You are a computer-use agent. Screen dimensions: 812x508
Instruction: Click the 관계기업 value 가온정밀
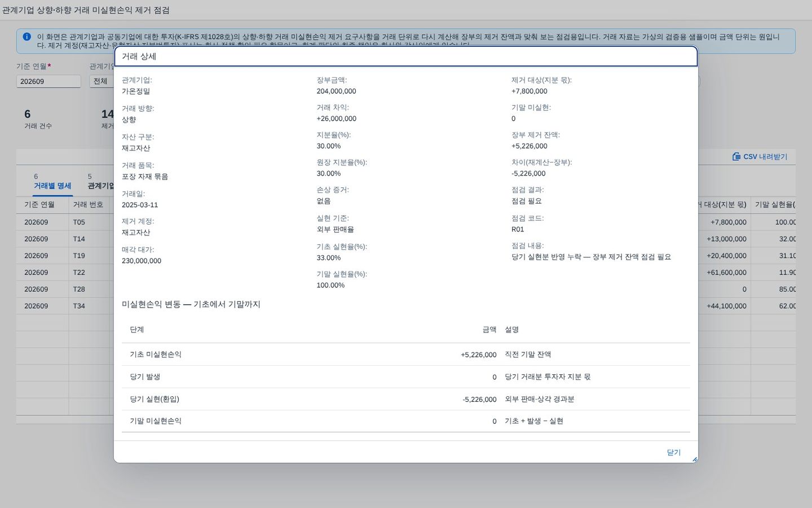tap(136, 91)
